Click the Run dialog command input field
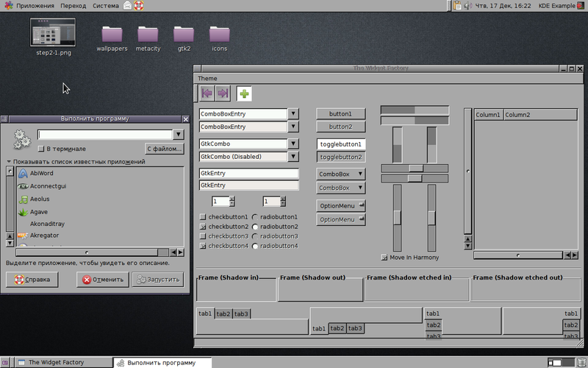The image size is (588, 368). 105,135
